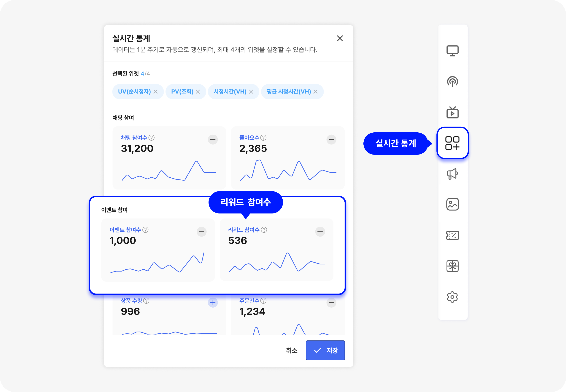Deselect the 채팅 참여수 widget with minus
Viewport: 566px width, 392px height.
pyautogui.click(x=213, y=139)
